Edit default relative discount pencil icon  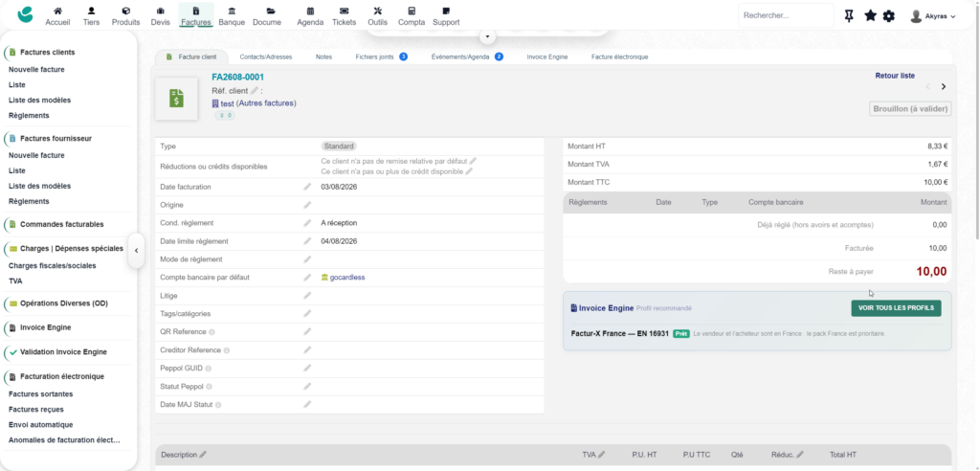(x=473, y=162)
